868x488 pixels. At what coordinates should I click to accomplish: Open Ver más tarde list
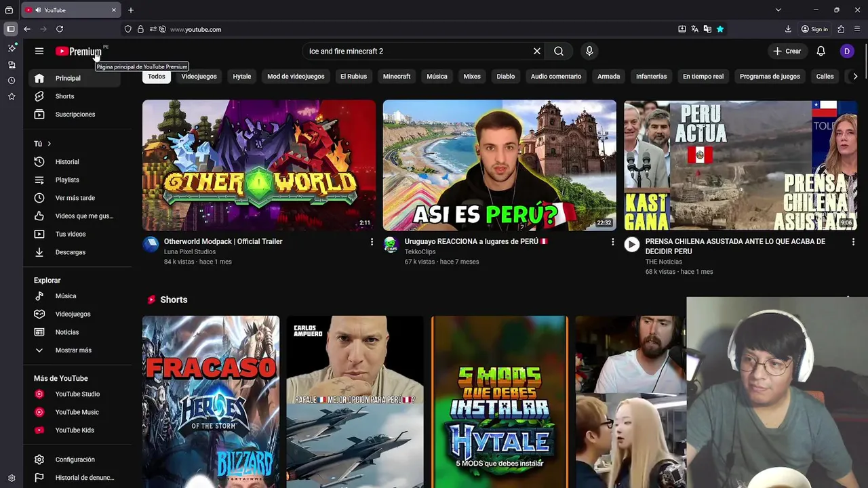point(75,198)
